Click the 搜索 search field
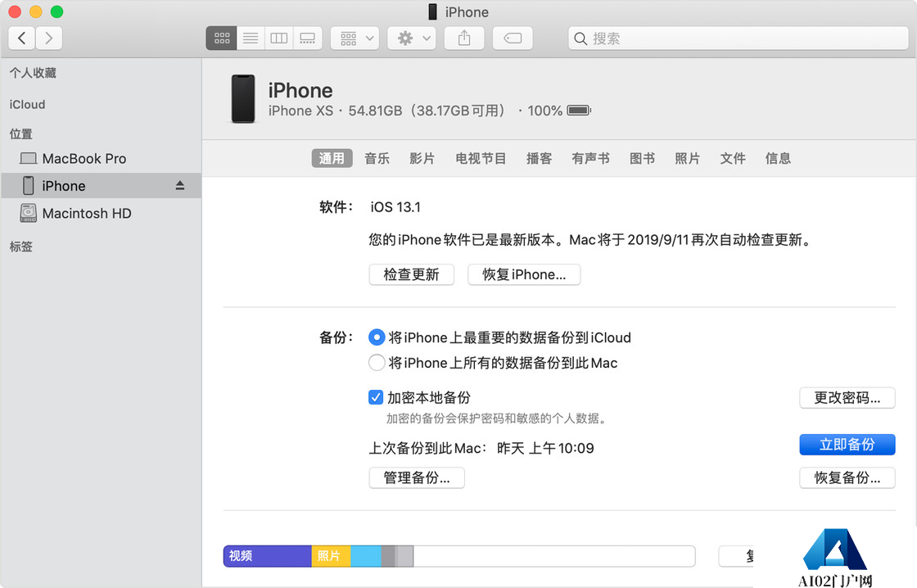Image resolution: width=917 pixels, height=588 pixels. pos(738,38)
